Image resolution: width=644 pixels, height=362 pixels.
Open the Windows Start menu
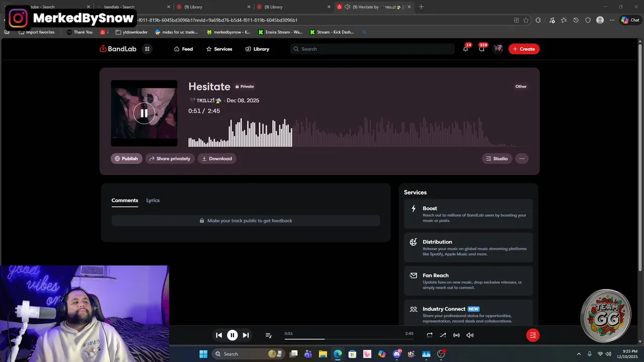pyautogui.click(x=203, y=354)
